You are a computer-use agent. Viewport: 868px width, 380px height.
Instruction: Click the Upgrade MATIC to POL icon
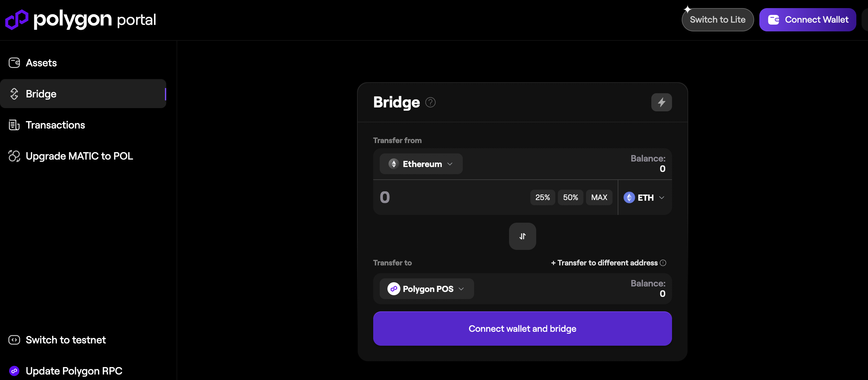(x=14, y=156)
